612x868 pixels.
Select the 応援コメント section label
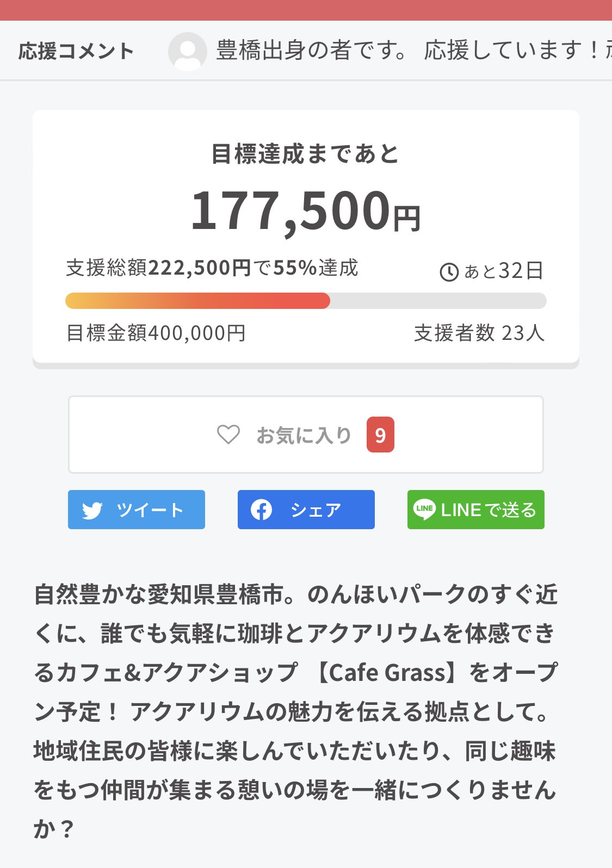pos(76,51)
